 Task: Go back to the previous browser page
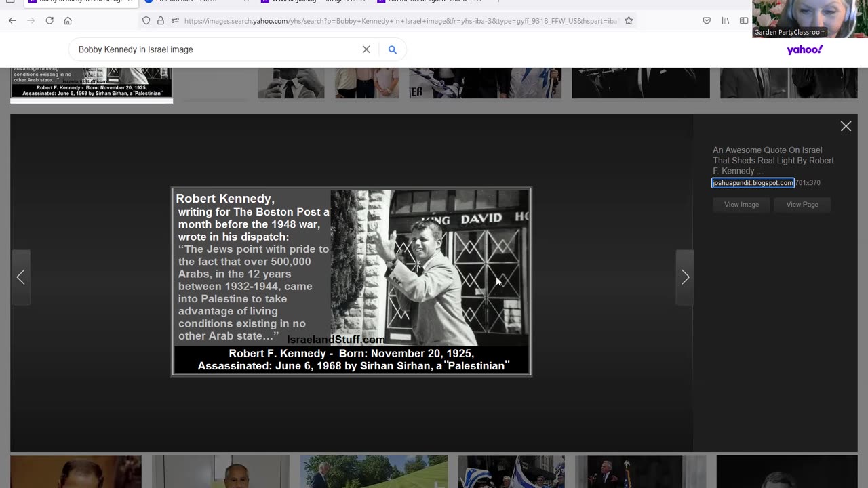click(12, 21)
